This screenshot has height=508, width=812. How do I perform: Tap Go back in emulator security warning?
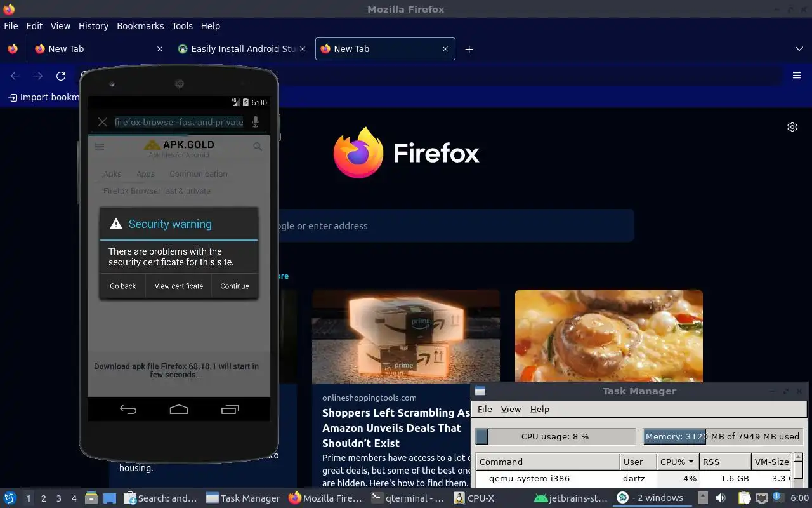point(122,286)
